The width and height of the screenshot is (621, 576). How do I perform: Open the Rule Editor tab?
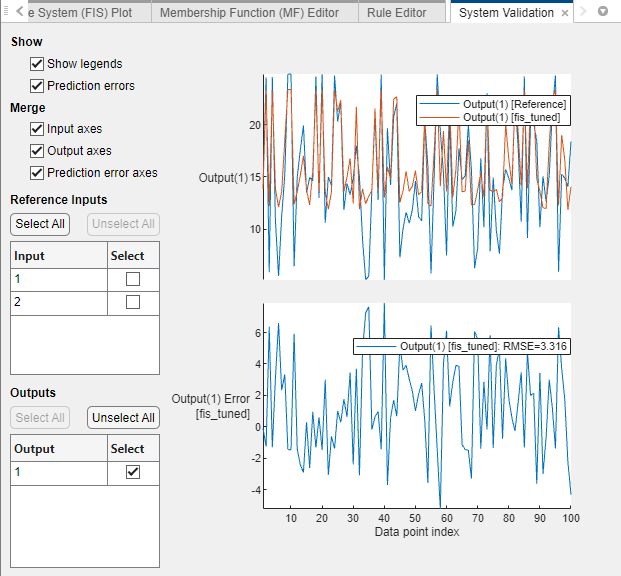[x=396, y=13]
